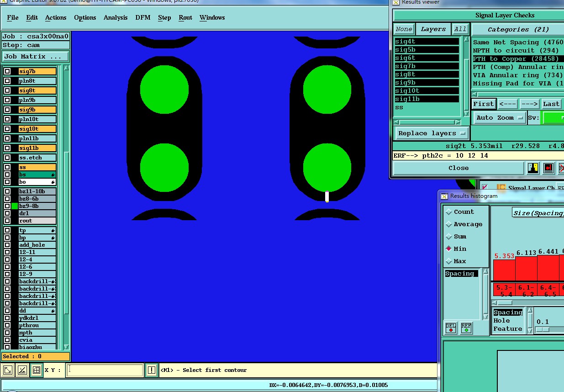Toggle checkbox for add_hole layer
The width and height of the screenshot is (564, 392).
point(7,245)
